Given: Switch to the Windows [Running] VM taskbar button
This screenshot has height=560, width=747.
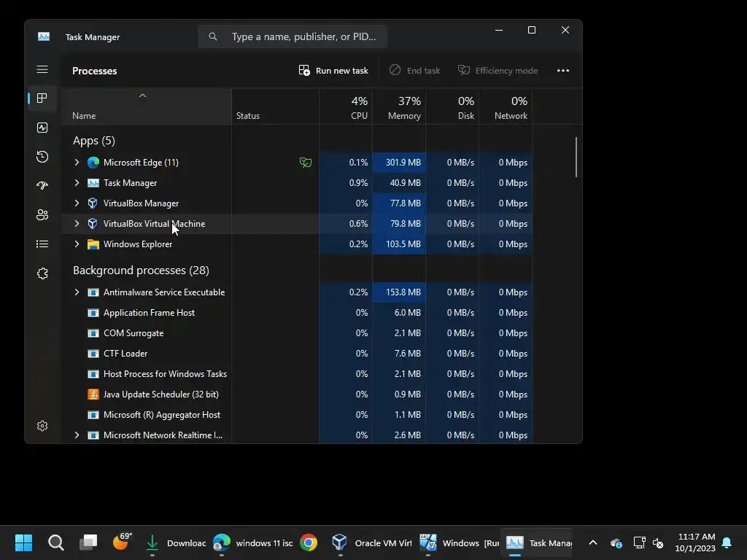Looking at the screenshot, I should click(459, 542).
